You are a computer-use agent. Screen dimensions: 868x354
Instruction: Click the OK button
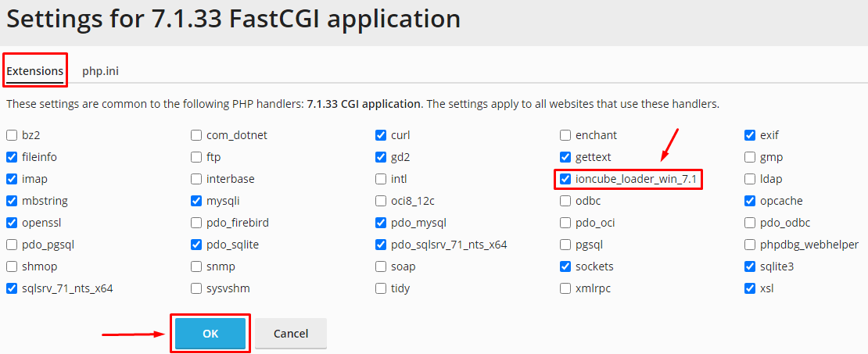[210, 334]
